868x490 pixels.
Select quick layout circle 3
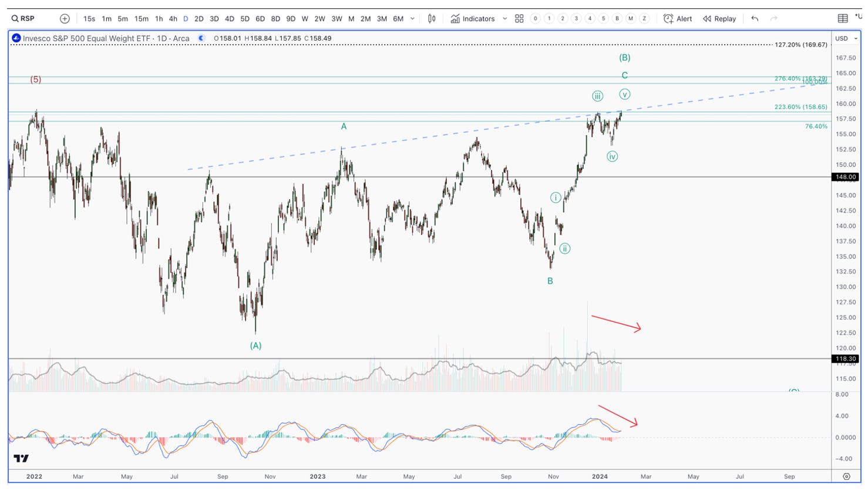point(576,19)
